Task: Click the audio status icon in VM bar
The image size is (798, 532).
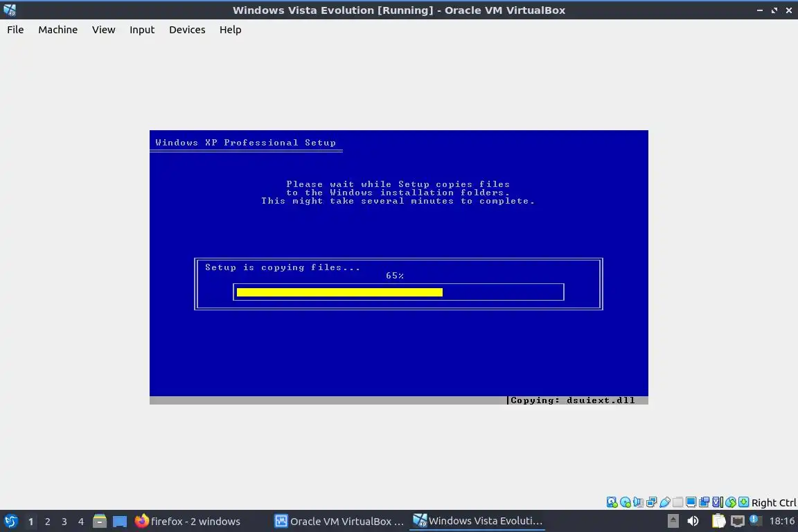Action: click(x=638, y=502)
